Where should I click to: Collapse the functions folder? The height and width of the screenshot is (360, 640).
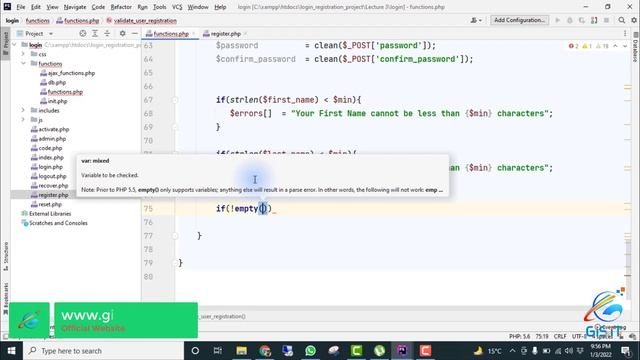23,63
